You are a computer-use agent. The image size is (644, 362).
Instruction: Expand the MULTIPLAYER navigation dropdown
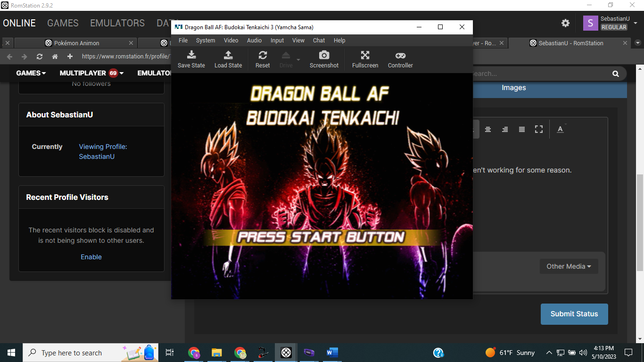click(91, 73)
